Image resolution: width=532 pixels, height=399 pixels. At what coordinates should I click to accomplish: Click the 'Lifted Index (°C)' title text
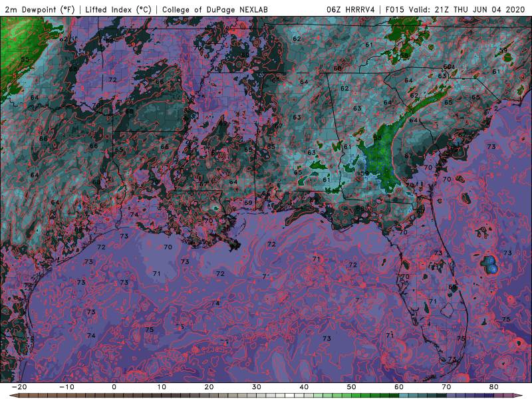tap(118, 9)
